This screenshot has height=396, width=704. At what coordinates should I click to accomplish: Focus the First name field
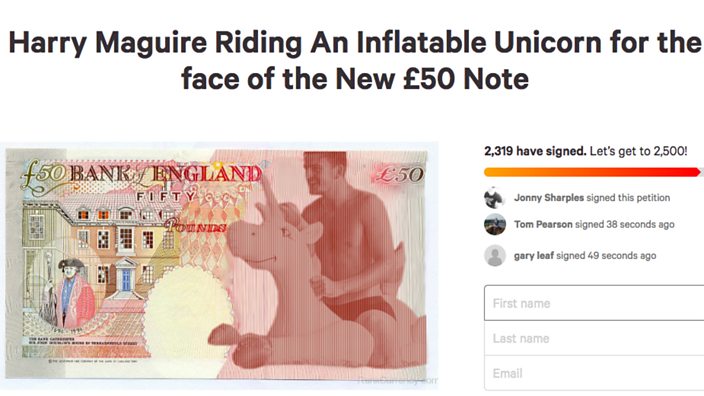(594, 303)
